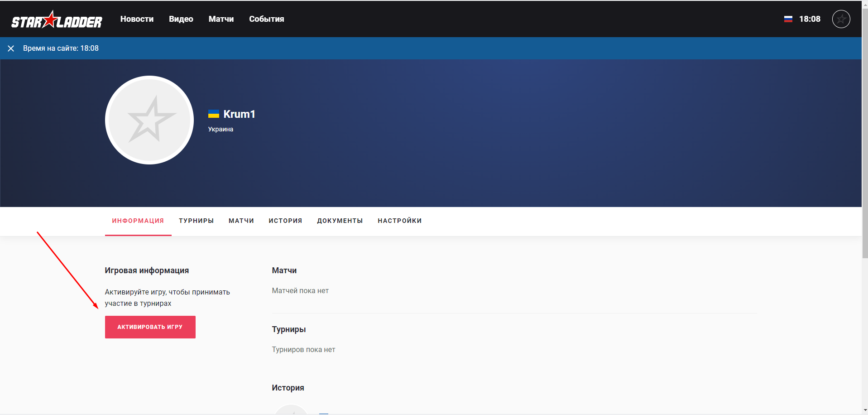This screenshot has width=868, height=415.
Task: Open the user avatar star icon in the header
Action: [841, 19]
